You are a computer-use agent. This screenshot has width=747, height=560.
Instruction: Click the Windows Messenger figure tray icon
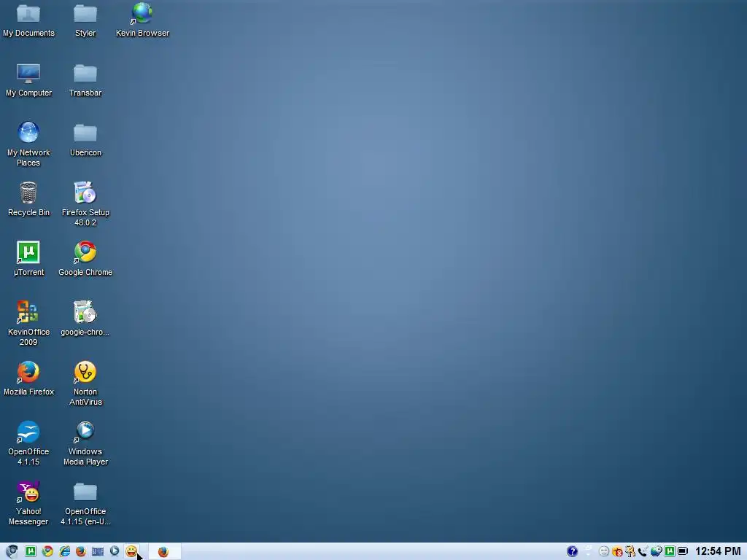coord(630,551)
